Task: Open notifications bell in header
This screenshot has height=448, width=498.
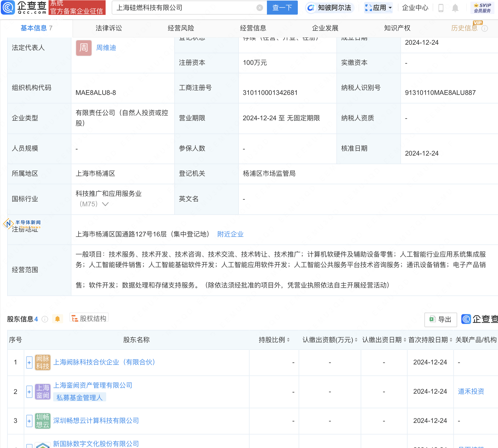Action: click(x=455, y=8)
